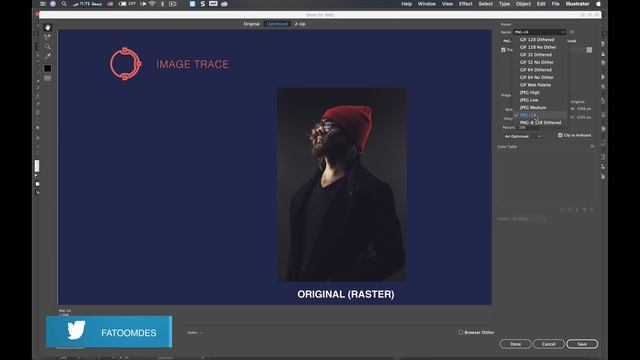Toggle slices visibility button
The height and width of the screenshot is (360, 640).
(x=48, y=78)
